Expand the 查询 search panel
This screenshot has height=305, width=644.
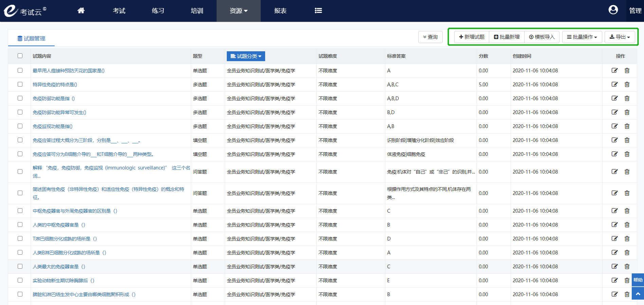[430, 37]
